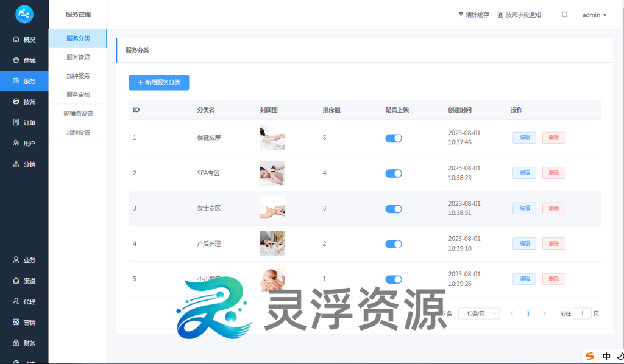Toggle shelf switch for ID 5 row
This screenshot has width=624, height=364.
pos(394,279)
